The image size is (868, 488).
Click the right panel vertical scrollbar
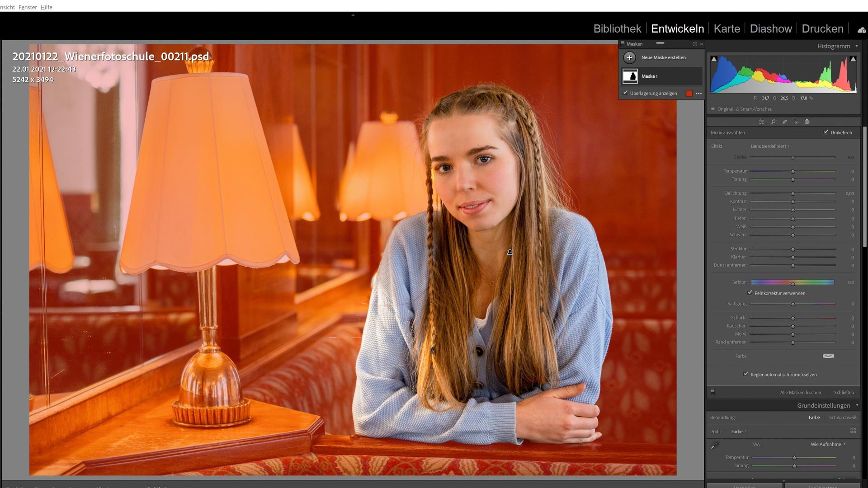pyautogui.click(x=865, y=188)
